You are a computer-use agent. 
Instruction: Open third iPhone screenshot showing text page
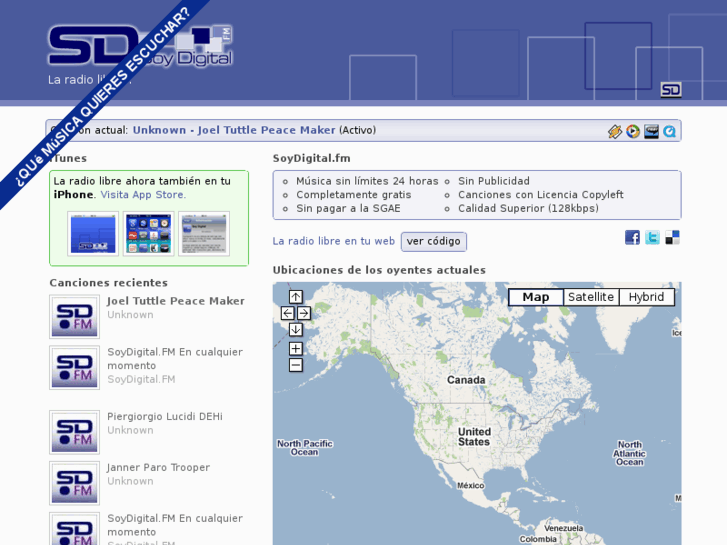click(x=204, y=234)
